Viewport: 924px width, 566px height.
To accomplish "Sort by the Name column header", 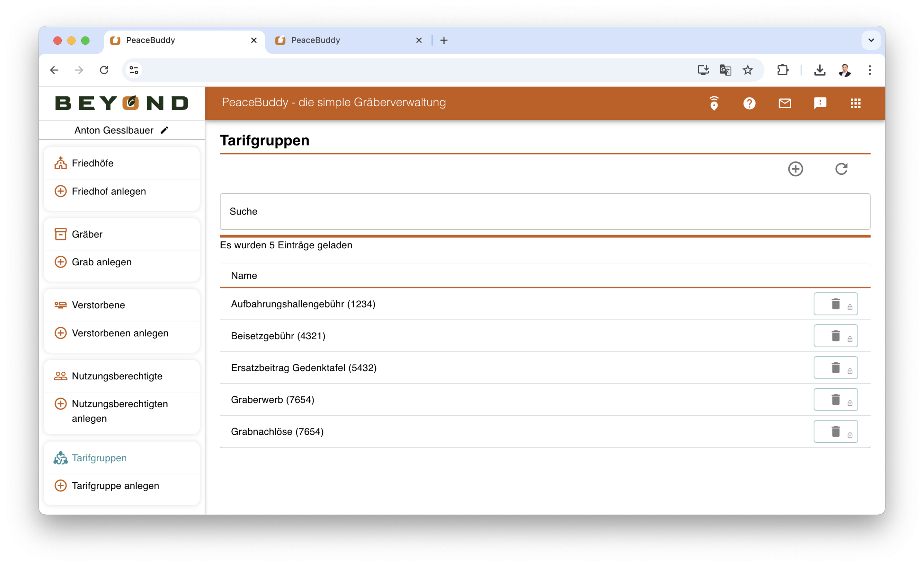I will [244, 276].
